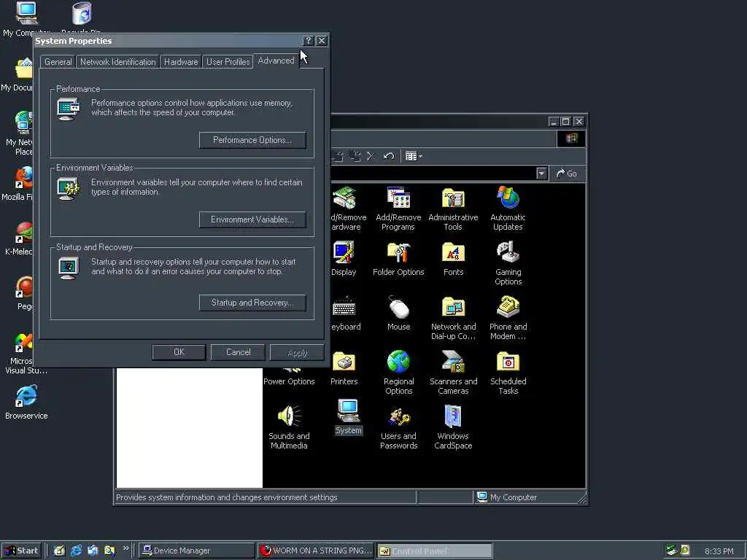Viewport: 747px width, 560px height.
Task: Open Administrative Tools in Control Panel
Action: (453, 209)
